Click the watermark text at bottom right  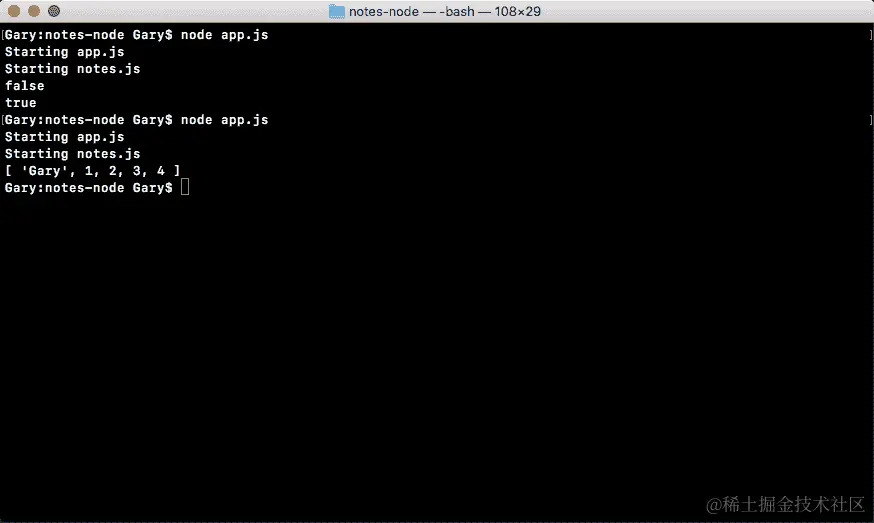[x=785, y=504]
